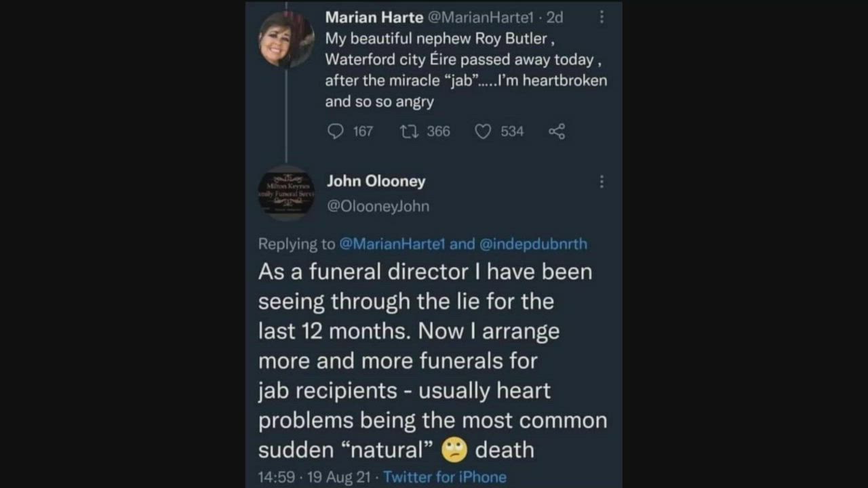
Task: Retweet Marian Harte's tweet
Action: click(x=408, y=131)
